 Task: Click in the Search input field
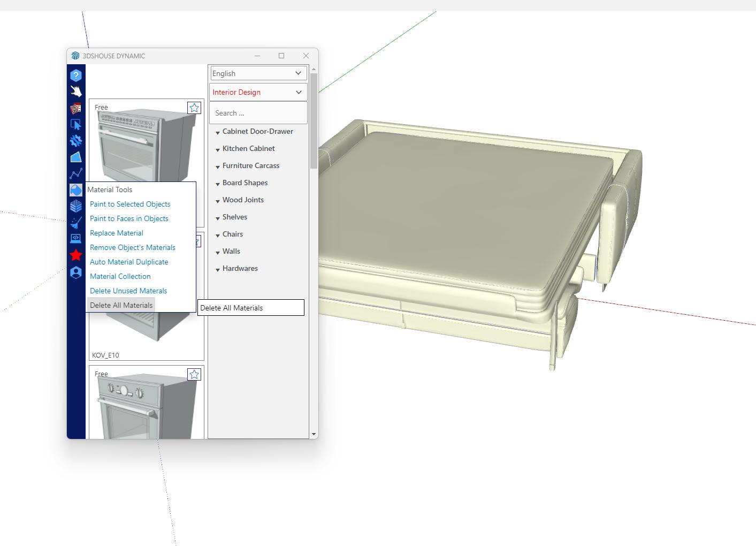[258, 113]
